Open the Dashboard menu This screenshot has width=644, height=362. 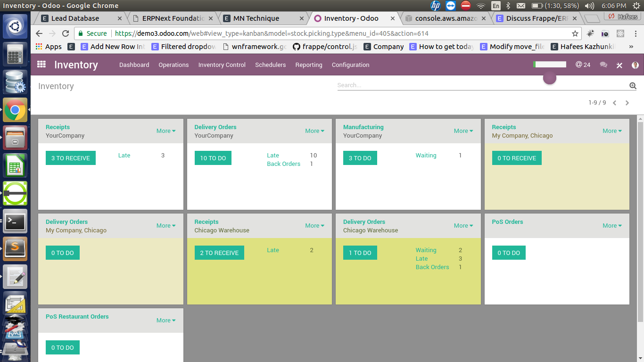tap(134, 65)
